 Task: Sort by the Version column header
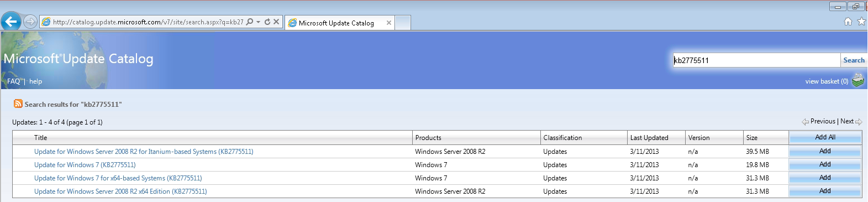pyautogui.click(x=699, y=138)
